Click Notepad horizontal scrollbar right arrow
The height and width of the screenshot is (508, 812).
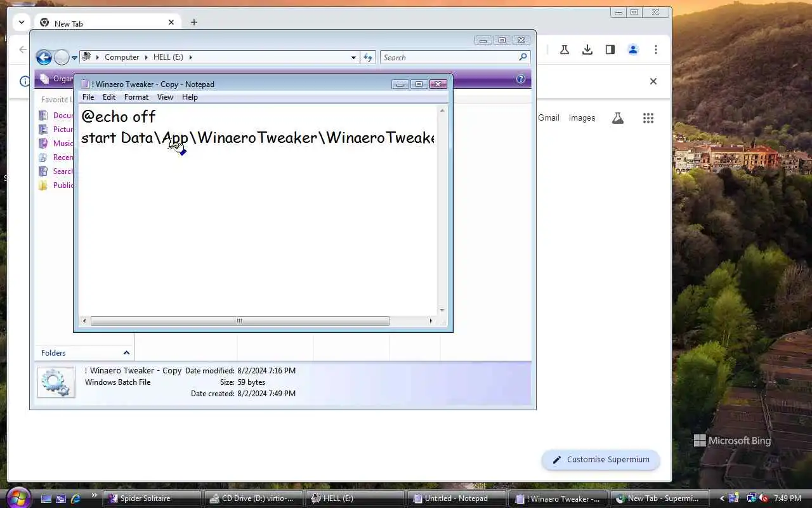click(431, 321)
